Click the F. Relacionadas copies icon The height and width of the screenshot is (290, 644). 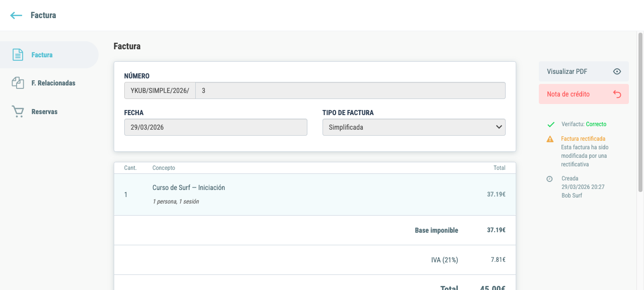18,83
